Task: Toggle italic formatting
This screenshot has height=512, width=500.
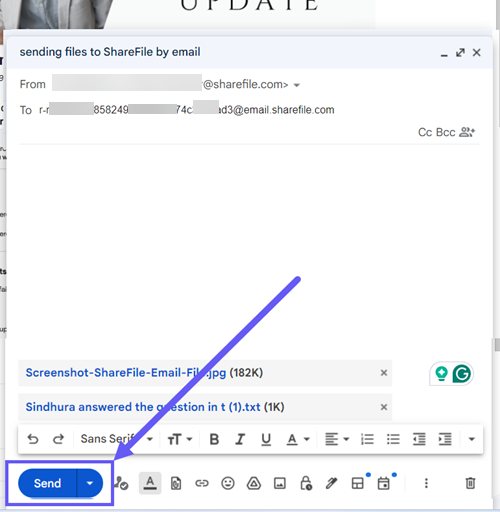Action: click(x=240, y=439)
